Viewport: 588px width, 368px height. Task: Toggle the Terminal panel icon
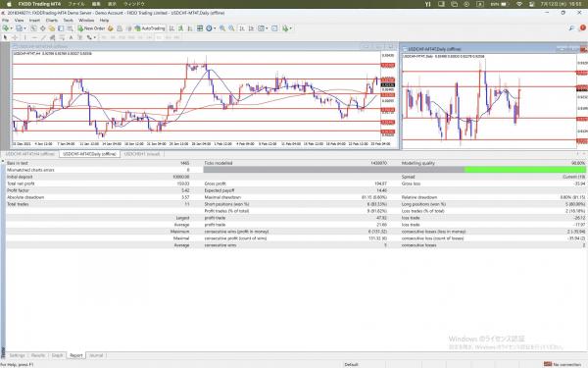point(61,28)
